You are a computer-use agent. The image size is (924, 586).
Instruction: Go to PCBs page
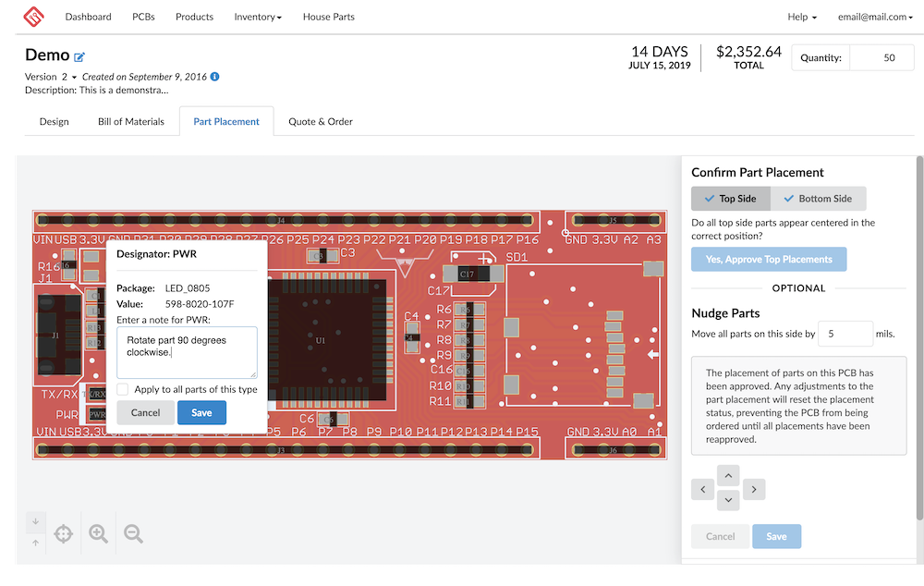pos(143,17)
